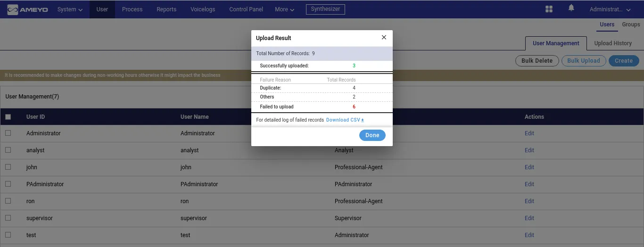644x247 pixels.
Task: Click the Bulk Delete button
Action: 537,61
